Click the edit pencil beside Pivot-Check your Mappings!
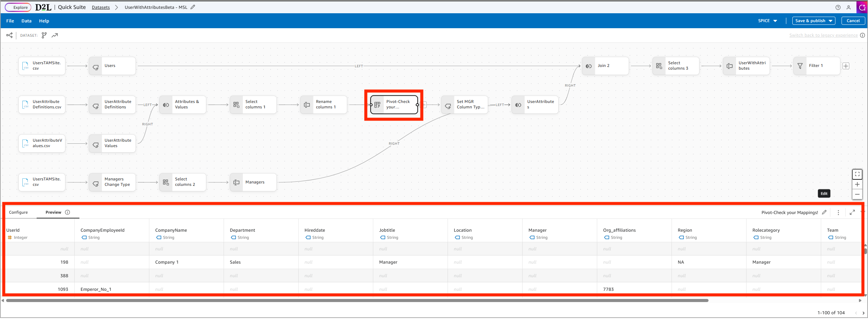This screenshot has width=868, height=319. (824, 212)
